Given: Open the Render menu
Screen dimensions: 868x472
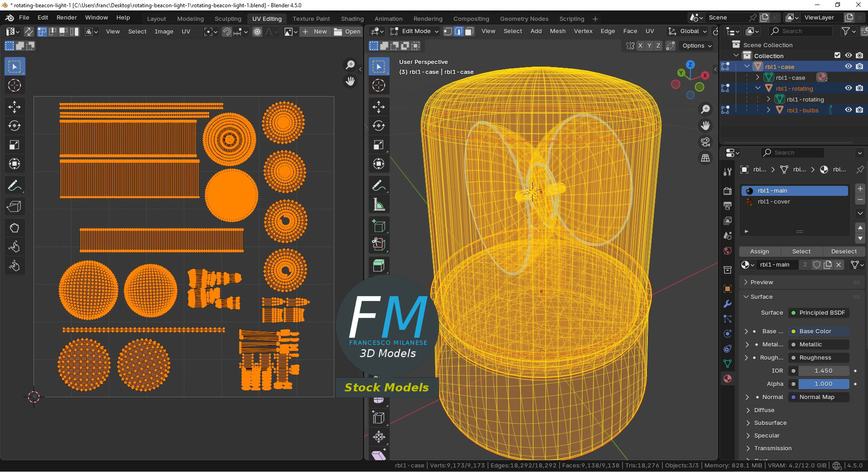Looking at the screenshot, I should coord(67,18).
